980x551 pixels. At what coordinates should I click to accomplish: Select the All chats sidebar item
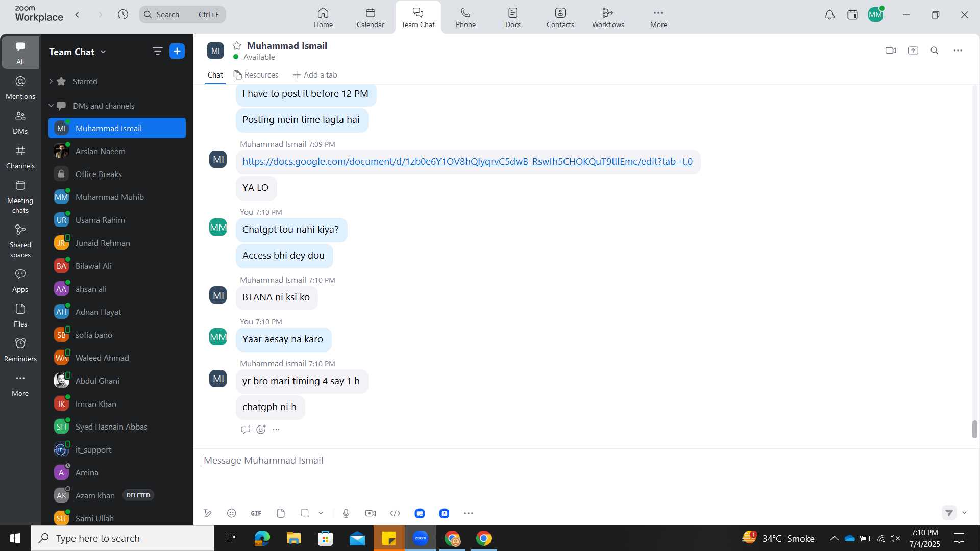point(20,53)
